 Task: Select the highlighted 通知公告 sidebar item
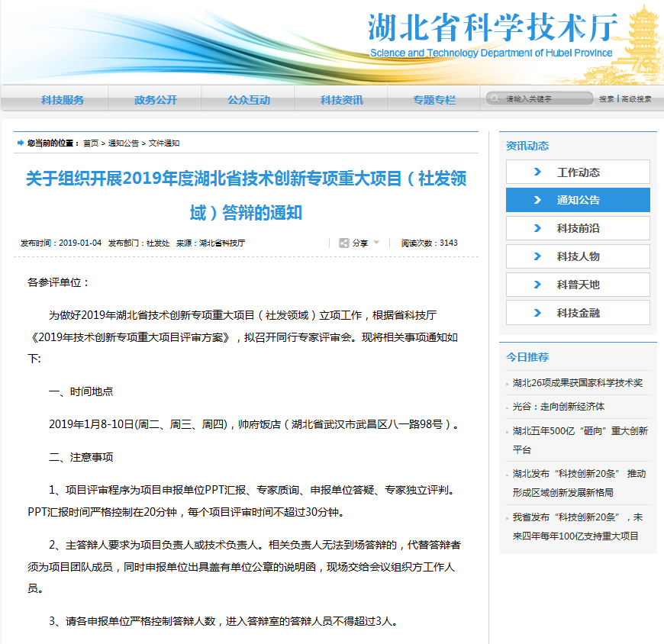[578, 200]
